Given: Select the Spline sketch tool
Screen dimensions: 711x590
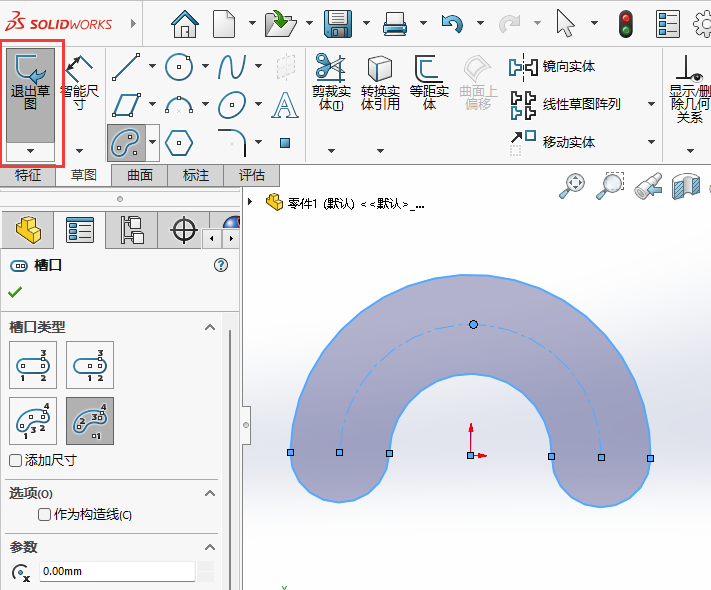Looking at the screenshot, I should [232, 67].
